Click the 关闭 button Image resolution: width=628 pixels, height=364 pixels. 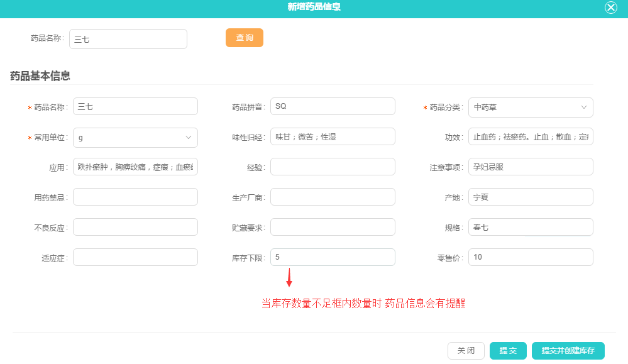(x=466, y=351)
